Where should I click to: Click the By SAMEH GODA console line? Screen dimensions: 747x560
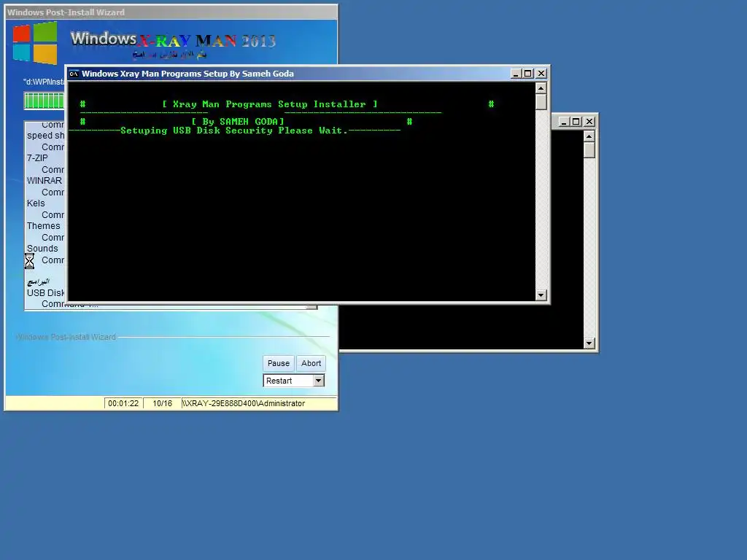pos(238,122)
